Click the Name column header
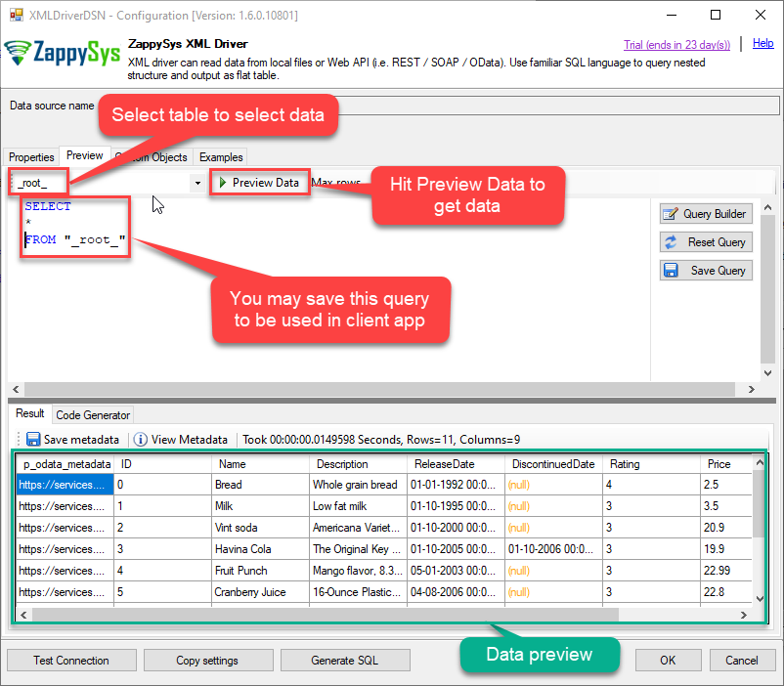 tap(260, 464)
